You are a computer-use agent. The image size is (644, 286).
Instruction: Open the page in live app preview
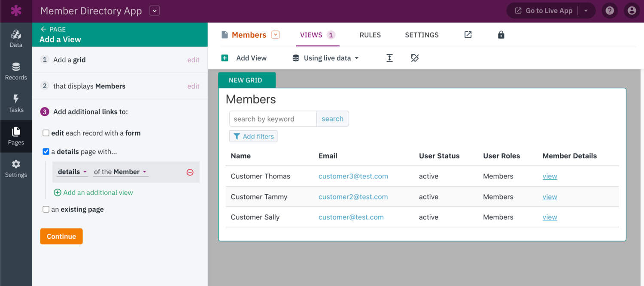[x=468, y=35]
